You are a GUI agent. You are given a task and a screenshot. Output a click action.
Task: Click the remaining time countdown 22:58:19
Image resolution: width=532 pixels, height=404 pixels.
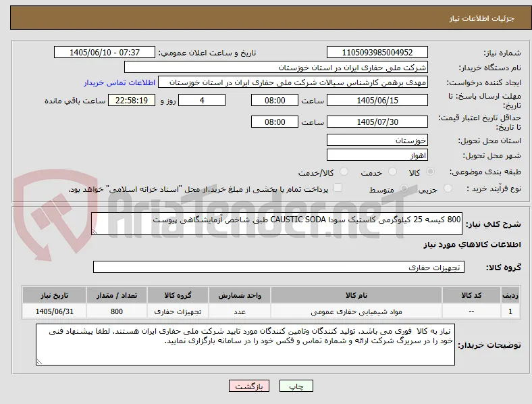(x=132, y=100)
